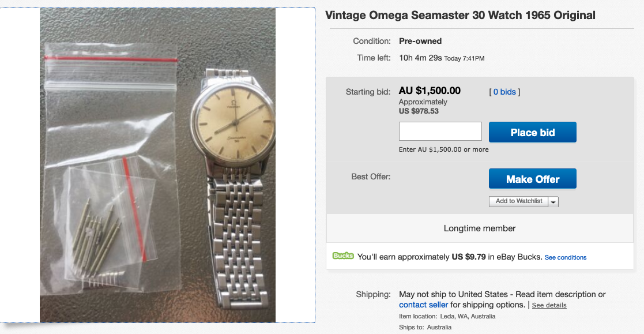Click the Add to Watchlist button
The height and width of the screenshot is (334, 644).
tap(518, 201)
